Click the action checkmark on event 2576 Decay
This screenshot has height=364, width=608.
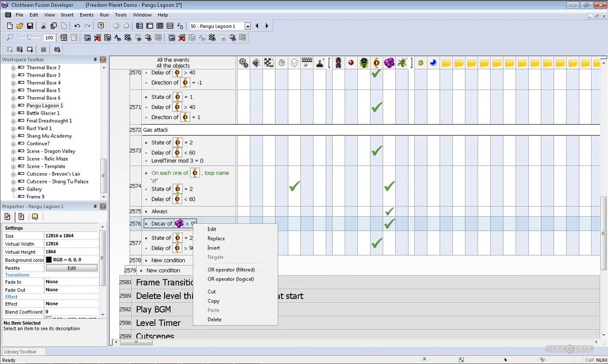[x=389, y=223]
